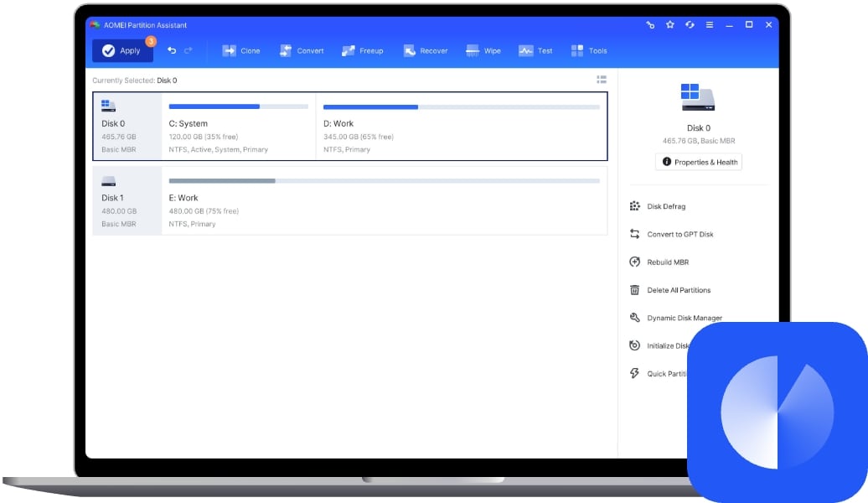Click the Initialize Disk icon

634,345
